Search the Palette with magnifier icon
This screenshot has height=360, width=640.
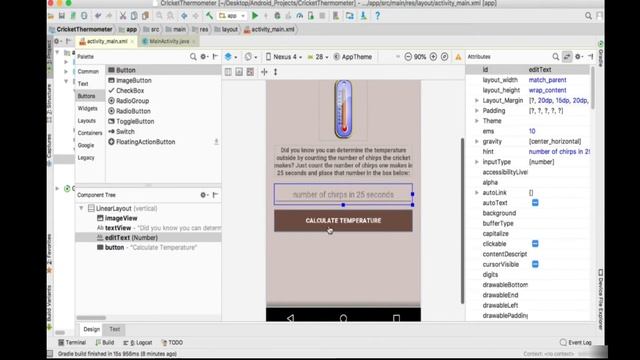[193, 57]
